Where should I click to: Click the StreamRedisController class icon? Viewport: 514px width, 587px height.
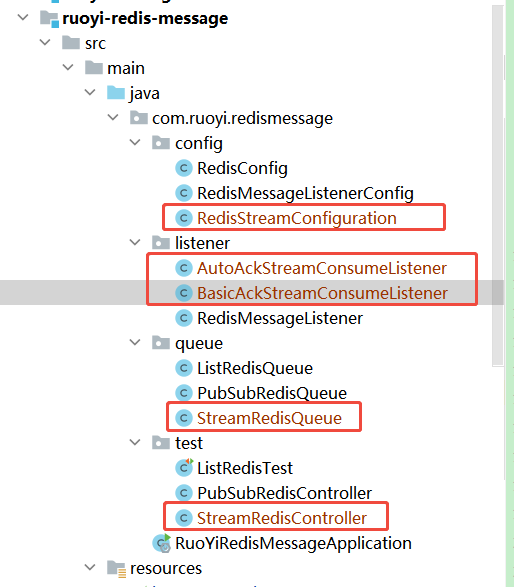184,518
